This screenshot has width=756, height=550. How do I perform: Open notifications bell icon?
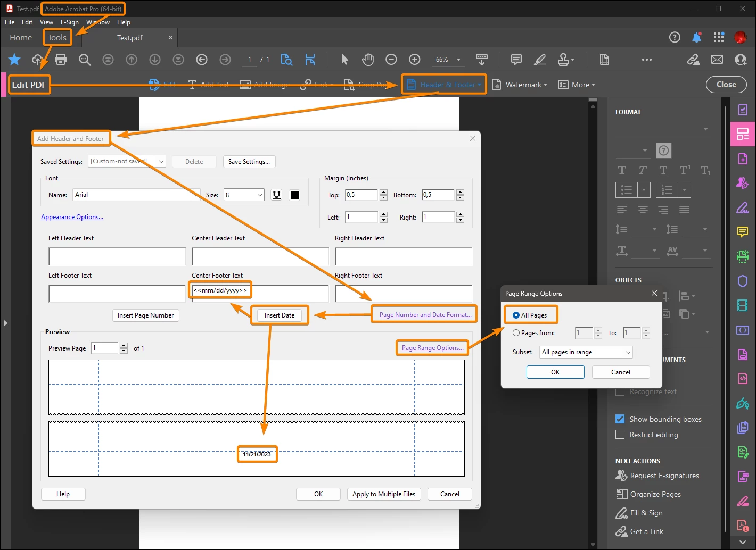696,37
